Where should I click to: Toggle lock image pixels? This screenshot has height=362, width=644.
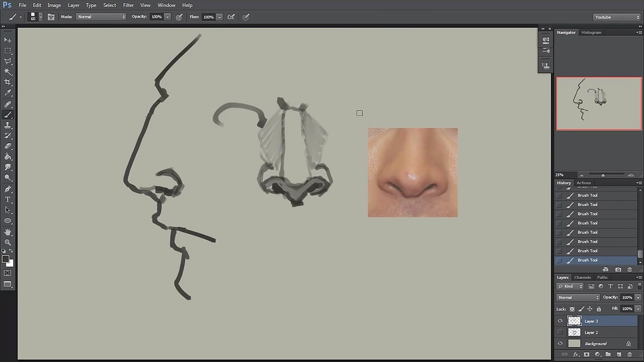[581, 309]
